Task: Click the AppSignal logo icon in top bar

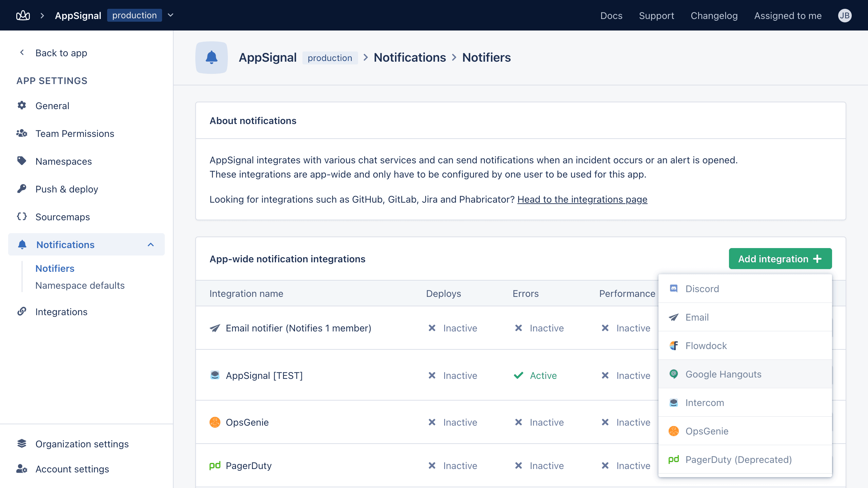Action: pos(23,16)
